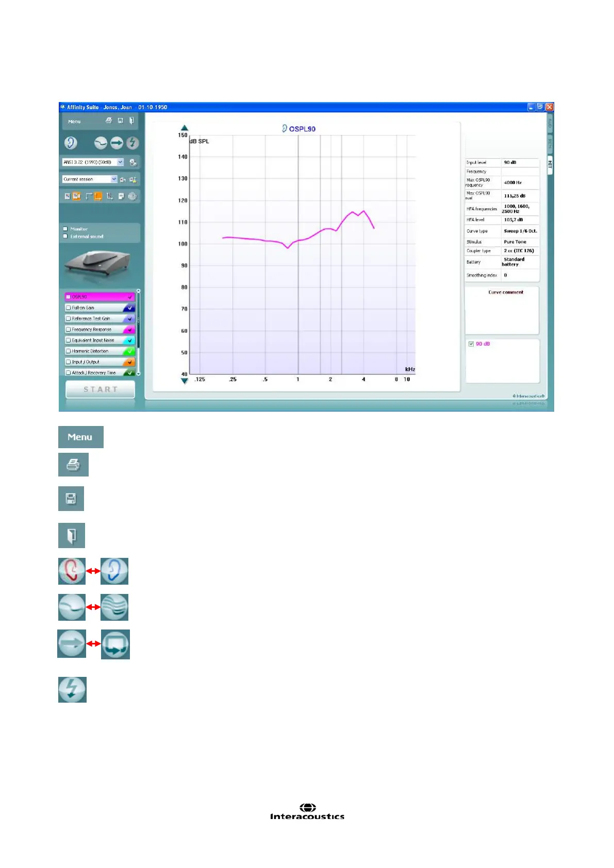Viewport: 614px width, 868px height.
Task: Click the multi-wave curves icon below the screenshot
Action: coord(114,607)
